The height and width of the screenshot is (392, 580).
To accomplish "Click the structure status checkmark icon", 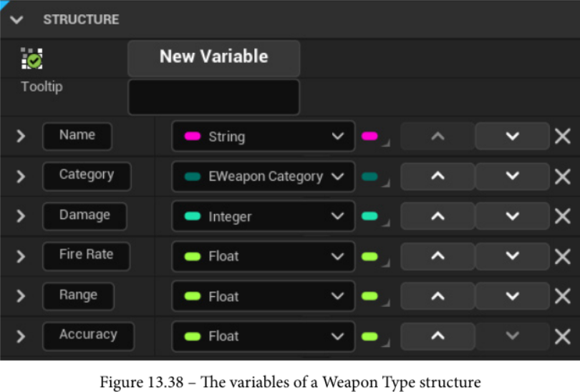I will tap(32, 58).
